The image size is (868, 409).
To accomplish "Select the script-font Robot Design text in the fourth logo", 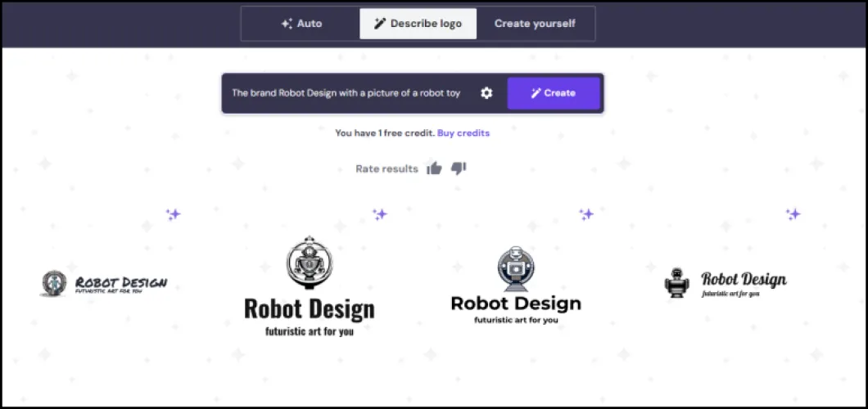I will [x=744, y=279].
